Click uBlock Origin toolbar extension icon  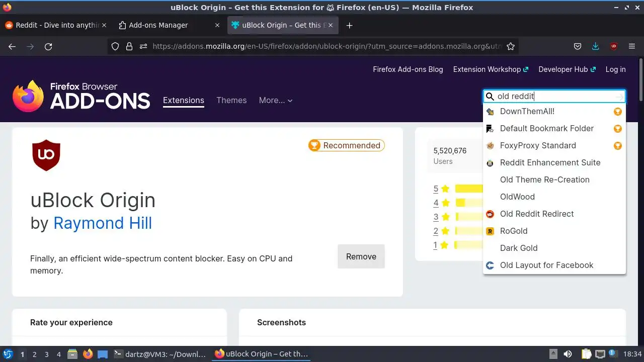[x=614, y=46]
